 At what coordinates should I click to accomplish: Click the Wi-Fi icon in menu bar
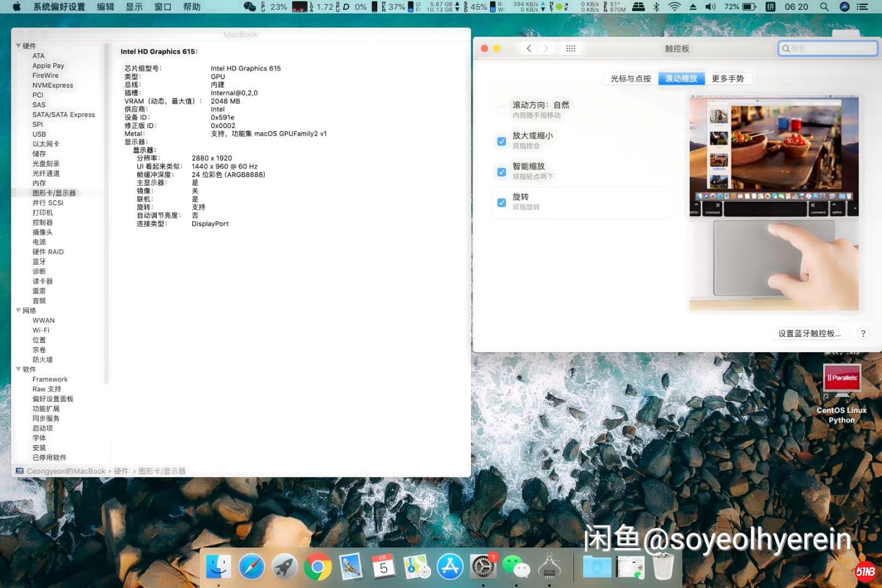tap(674, 7)
